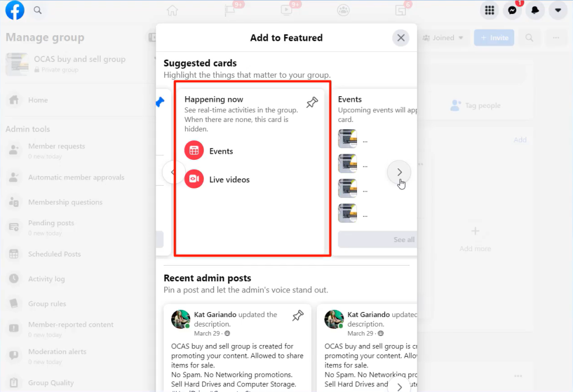
Task: Open Kat Gariando's profile picture
Action: coord(180,319)
